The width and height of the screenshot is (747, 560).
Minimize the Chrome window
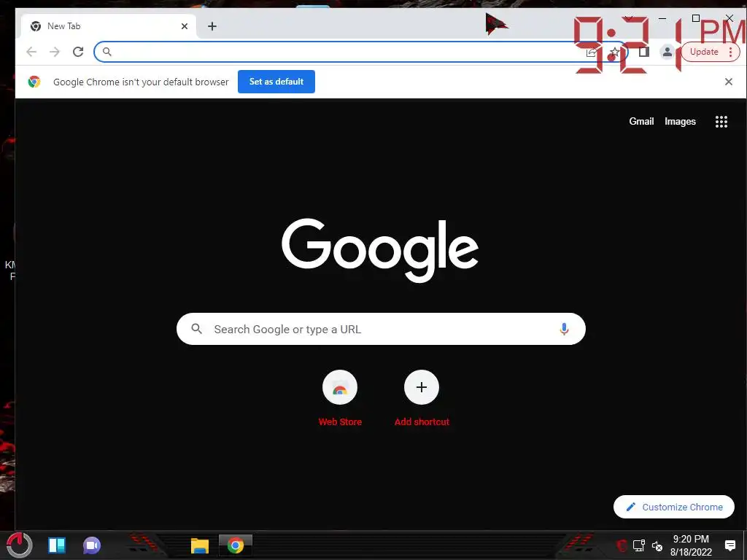662,18
